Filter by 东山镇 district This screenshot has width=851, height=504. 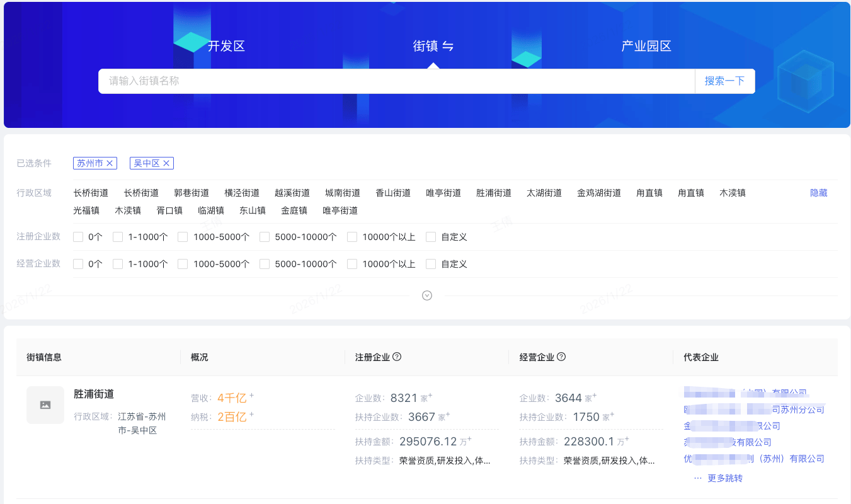[253, 210]
